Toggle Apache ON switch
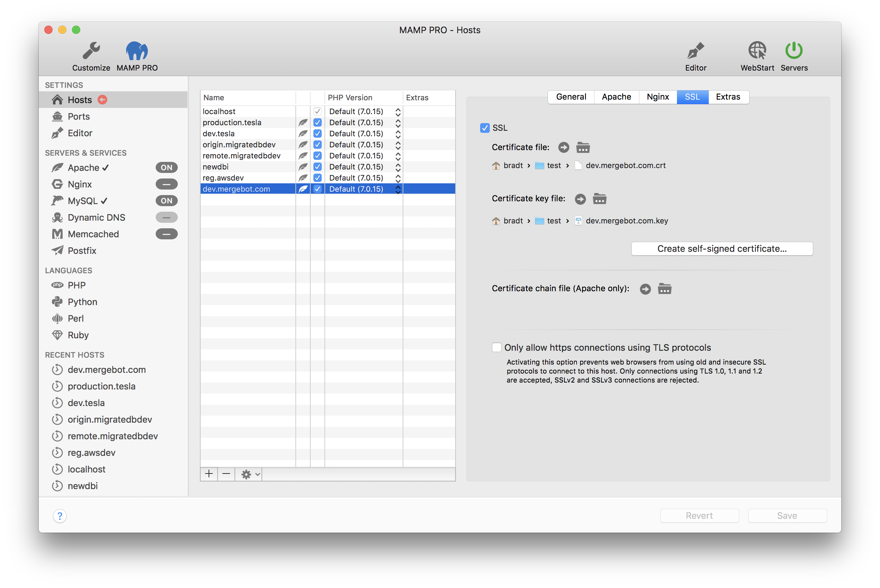The image size is (880, 588). [166, 168]
